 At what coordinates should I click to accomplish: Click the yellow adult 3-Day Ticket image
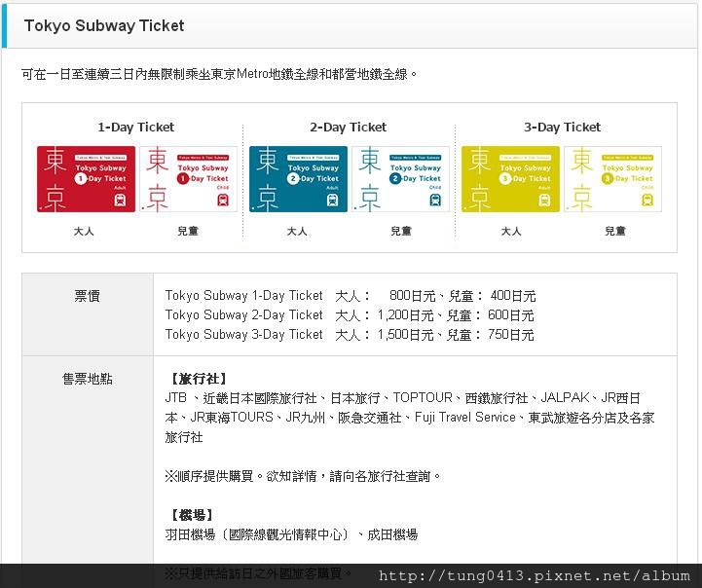coord(510,179)
